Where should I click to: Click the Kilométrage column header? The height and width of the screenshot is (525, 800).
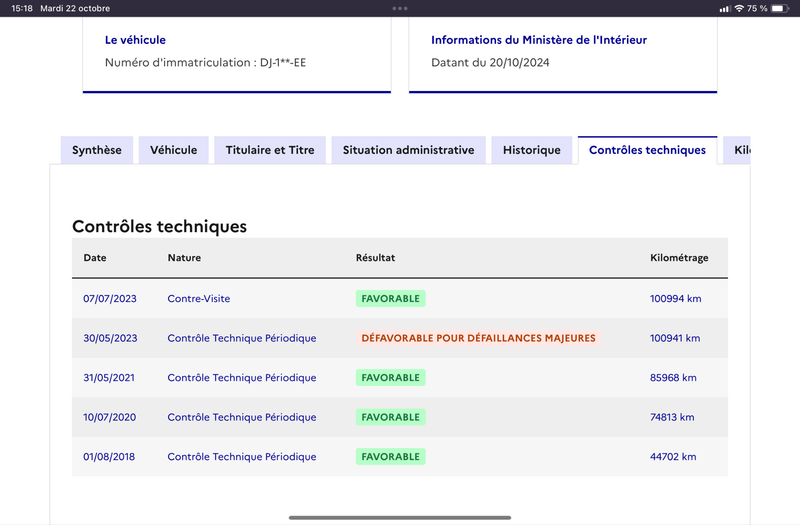pos(679,258)
